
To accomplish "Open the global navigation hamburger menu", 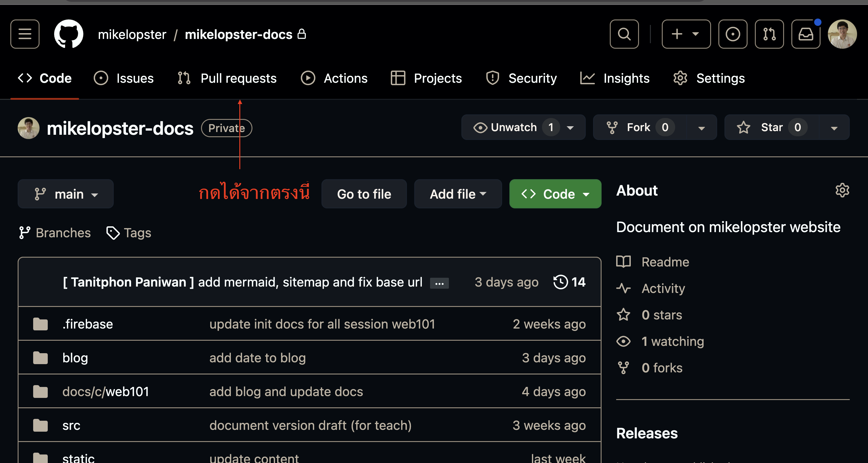I will [25, 34].
